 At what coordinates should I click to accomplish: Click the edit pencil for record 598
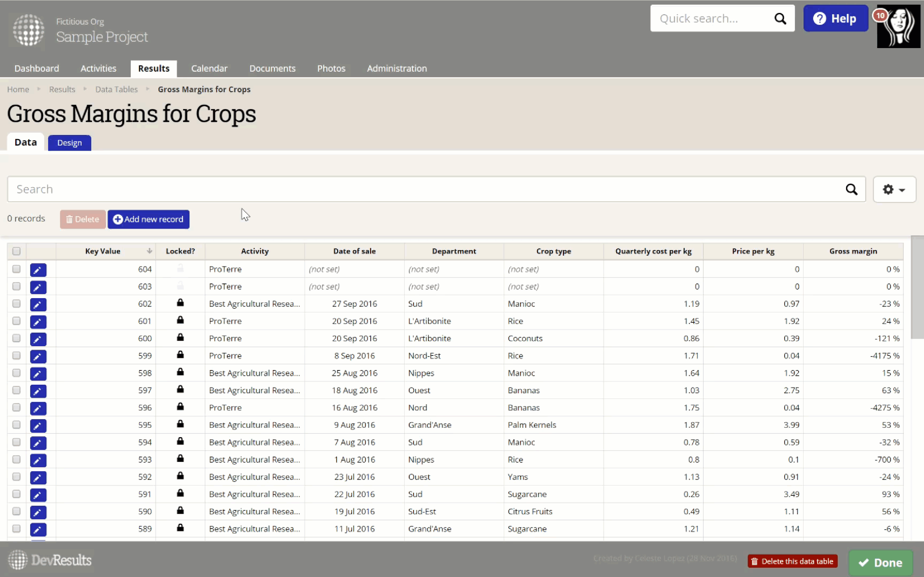click(x=38, y=374)
